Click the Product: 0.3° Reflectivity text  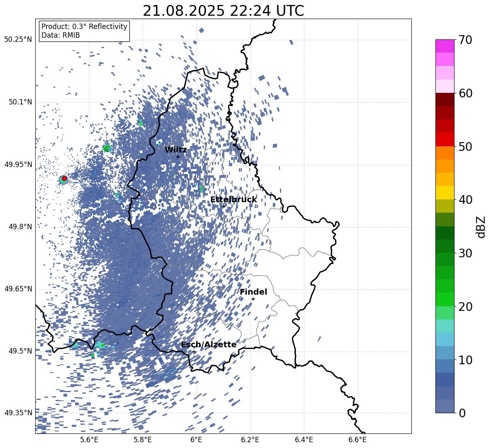click(x=84, y=27)
